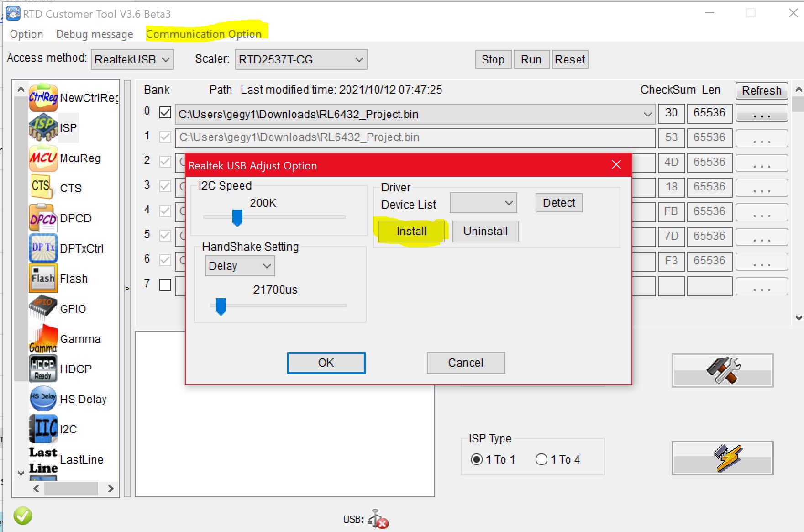Click the Detect device button
Image resolution: width=804 pixels, height=532 pixels.
click(559, 203)
